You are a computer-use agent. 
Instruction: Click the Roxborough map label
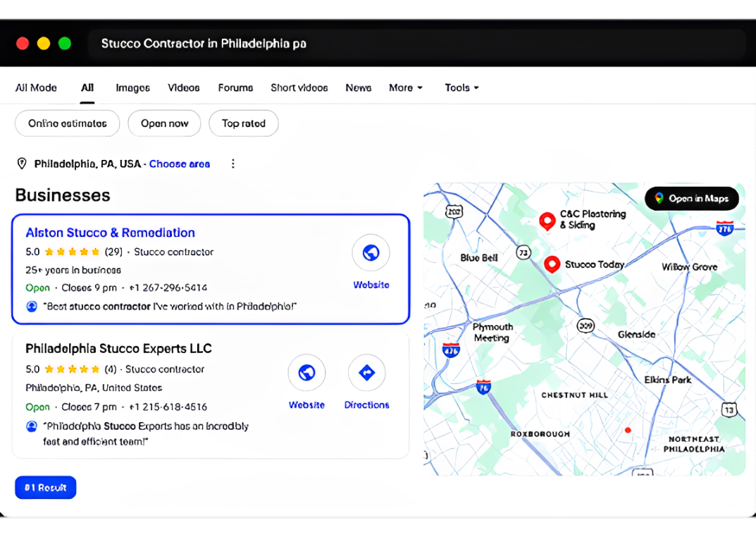click(x=540, y=434)
